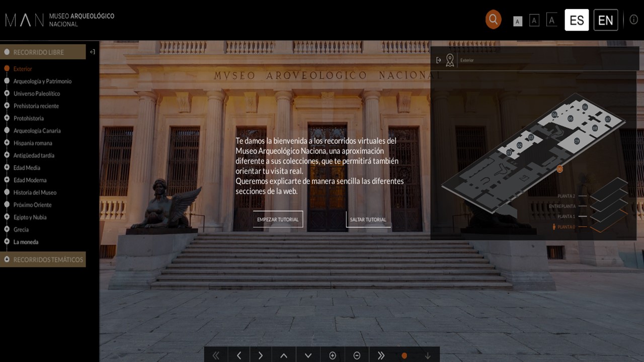
Task: Switch language to EN
Action: [x=605, y=20]
